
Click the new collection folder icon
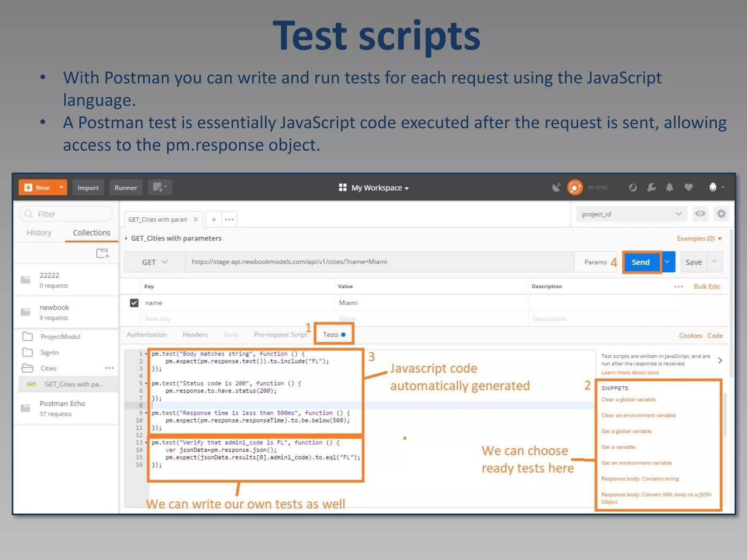click(102, 253)
